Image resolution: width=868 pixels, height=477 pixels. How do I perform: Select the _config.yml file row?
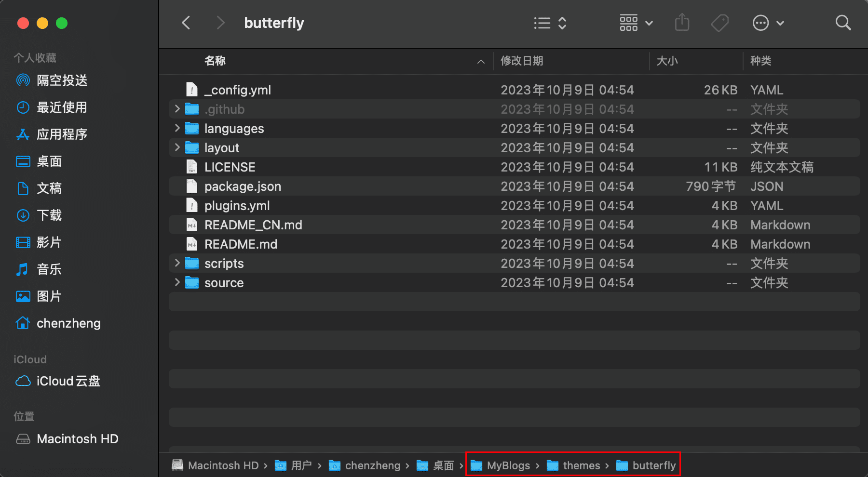pyautogui.click(x=515, y=90)
